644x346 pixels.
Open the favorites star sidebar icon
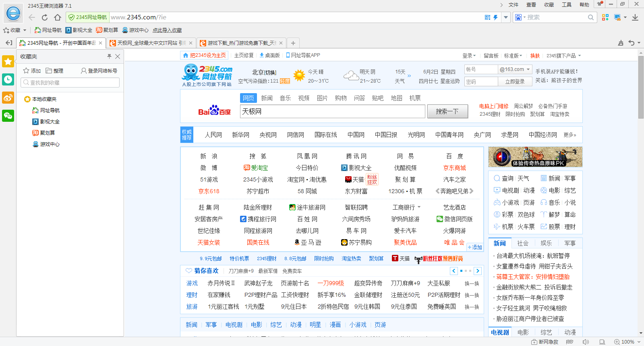click(8, 61)
